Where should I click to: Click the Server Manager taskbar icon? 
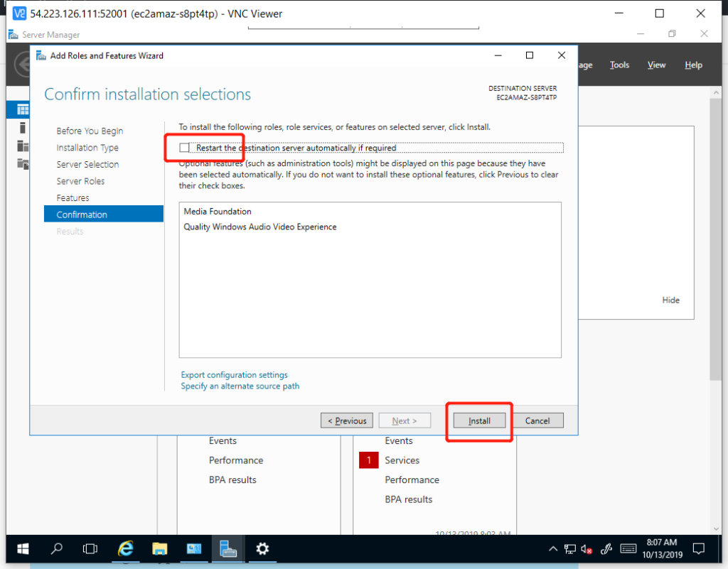coord(228,548)
